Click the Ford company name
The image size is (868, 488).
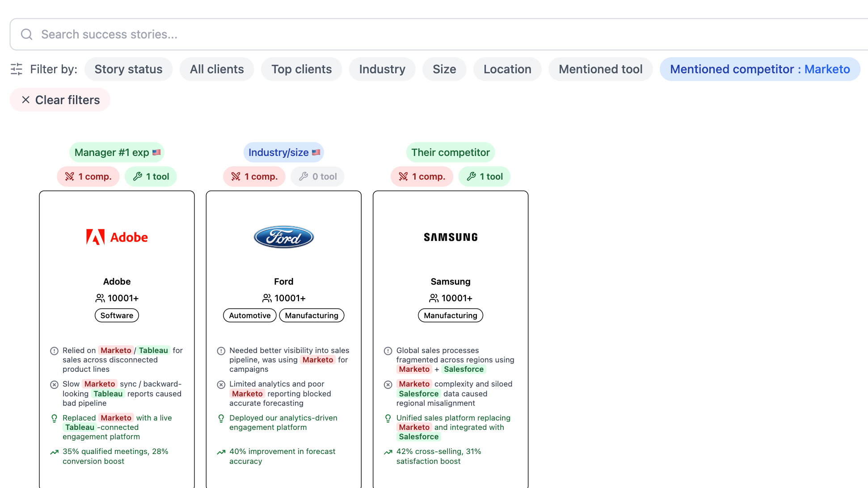[284, 282]
